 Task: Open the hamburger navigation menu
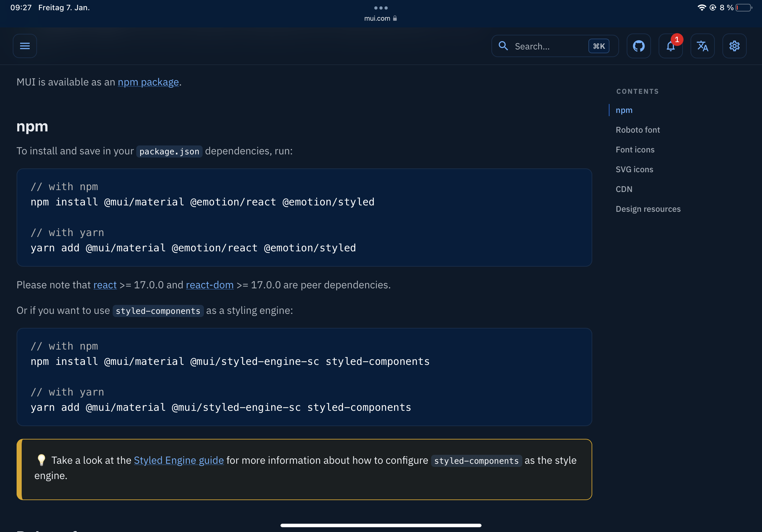[25, 46]
